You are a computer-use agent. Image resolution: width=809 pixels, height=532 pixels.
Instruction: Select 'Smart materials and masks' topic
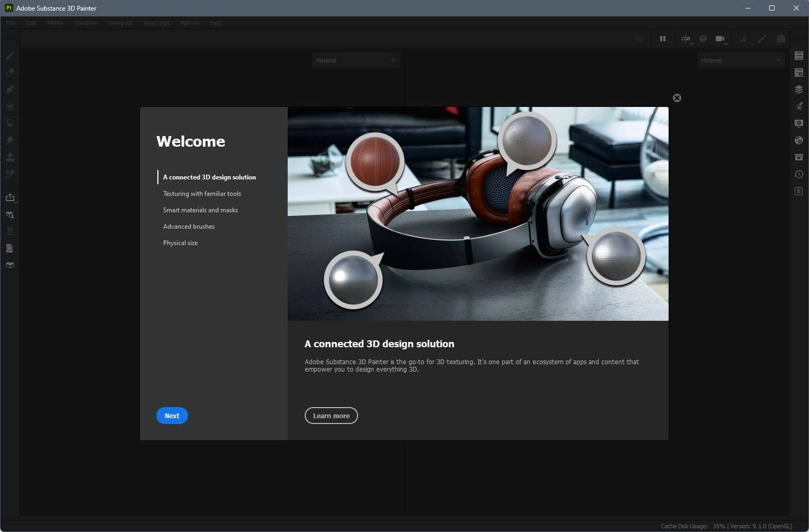coord(200,210)
